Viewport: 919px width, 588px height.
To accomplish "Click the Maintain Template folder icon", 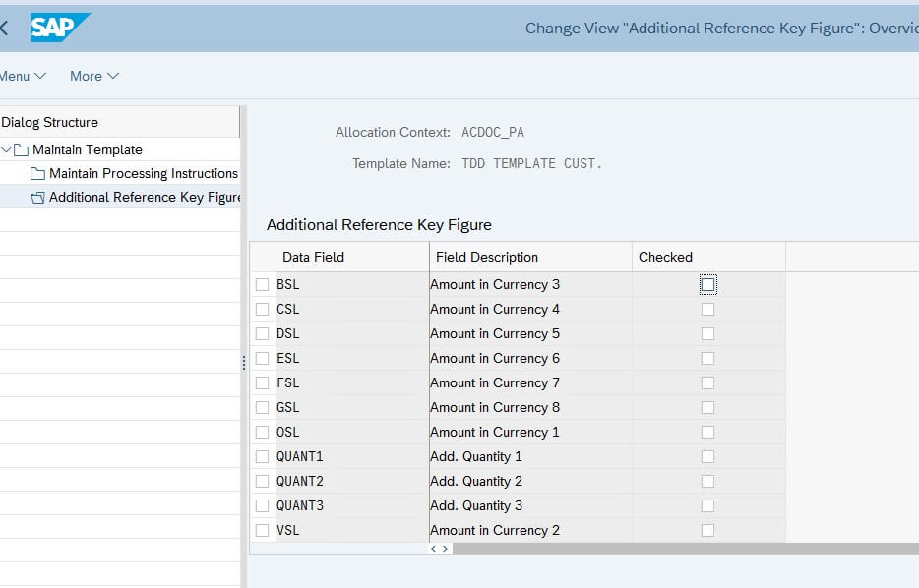I will [21, 149].
